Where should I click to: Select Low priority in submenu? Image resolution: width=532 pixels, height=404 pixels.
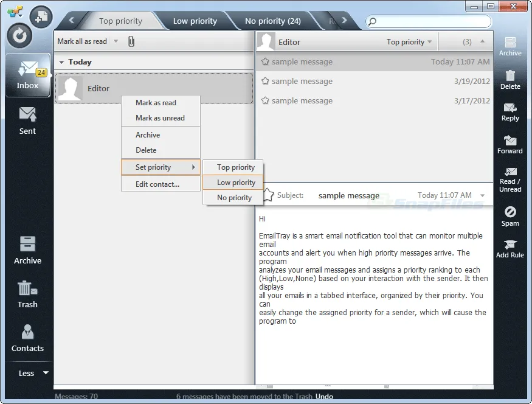(x=233, y=183)
